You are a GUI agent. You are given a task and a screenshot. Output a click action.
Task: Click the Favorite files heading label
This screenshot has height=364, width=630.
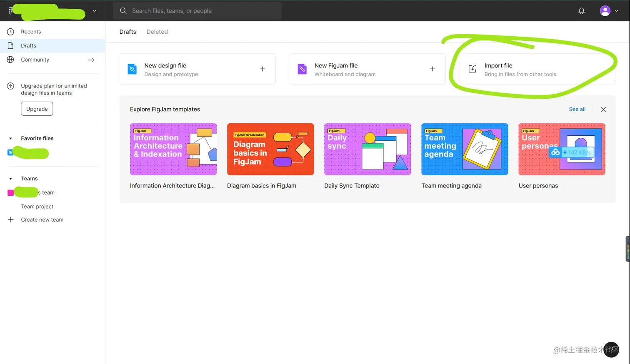(37, 138)
